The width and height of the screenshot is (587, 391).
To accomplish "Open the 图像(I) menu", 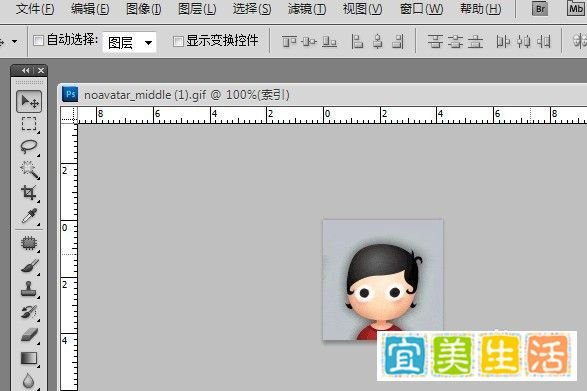I will point(144,9).
